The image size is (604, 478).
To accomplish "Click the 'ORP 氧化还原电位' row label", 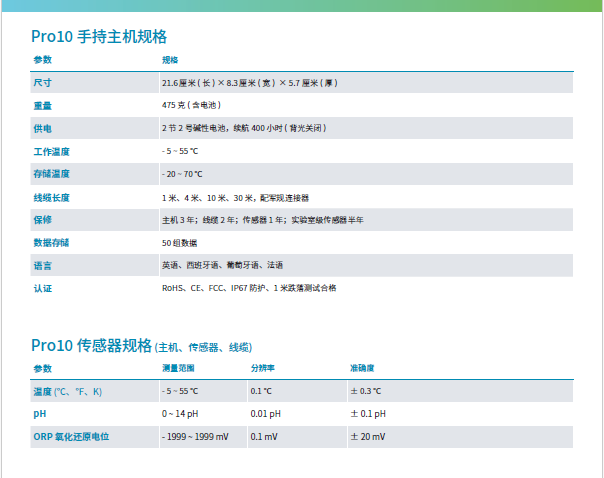I will [x=71, y=437].
